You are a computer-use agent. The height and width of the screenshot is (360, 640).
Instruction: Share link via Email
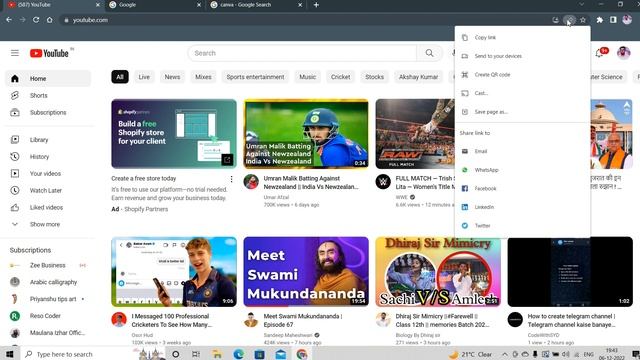tap(522, 151)
